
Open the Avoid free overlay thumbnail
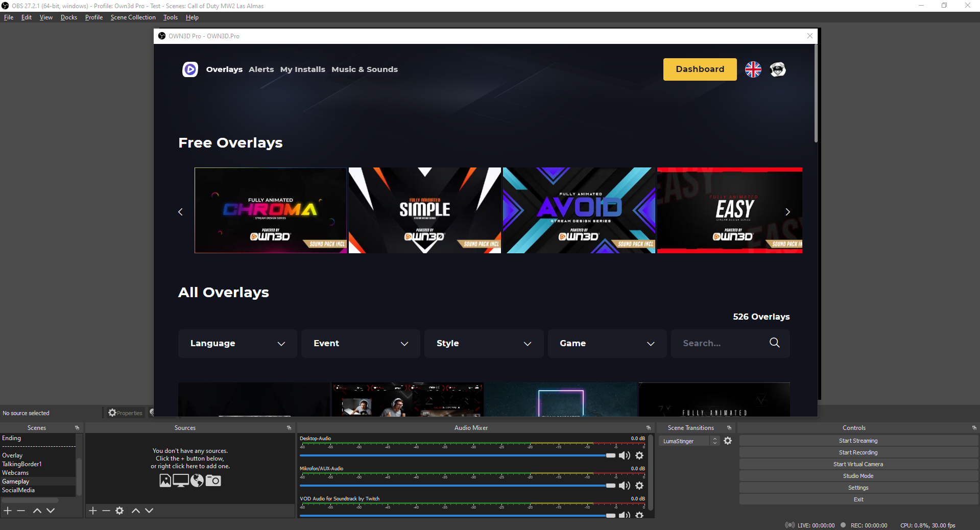[579, 210]
